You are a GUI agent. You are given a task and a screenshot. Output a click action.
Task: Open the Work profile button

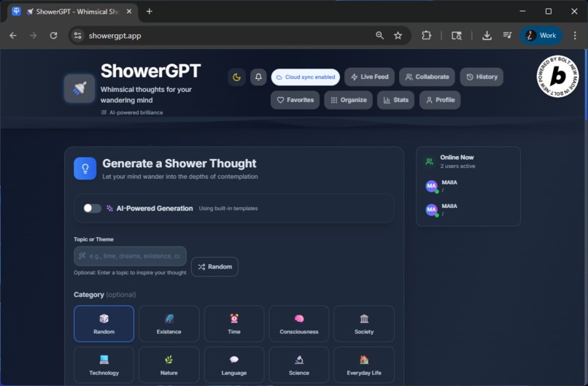click(541, 36)
